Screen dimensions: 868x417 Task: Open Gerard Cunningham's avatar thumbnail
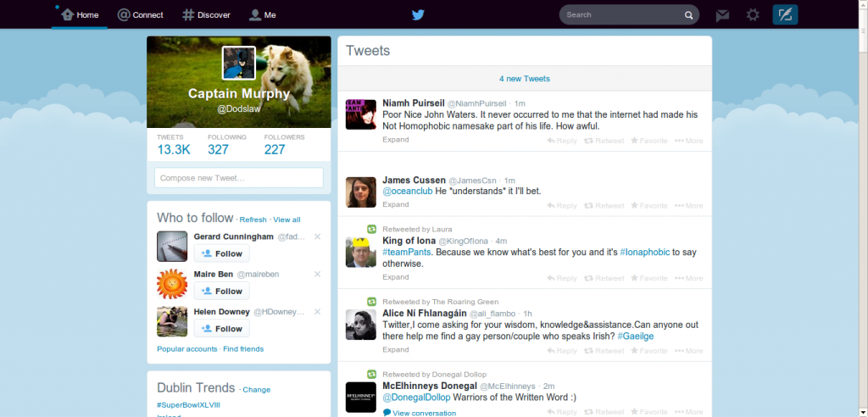pyautogui.click(x=172, y=246)
